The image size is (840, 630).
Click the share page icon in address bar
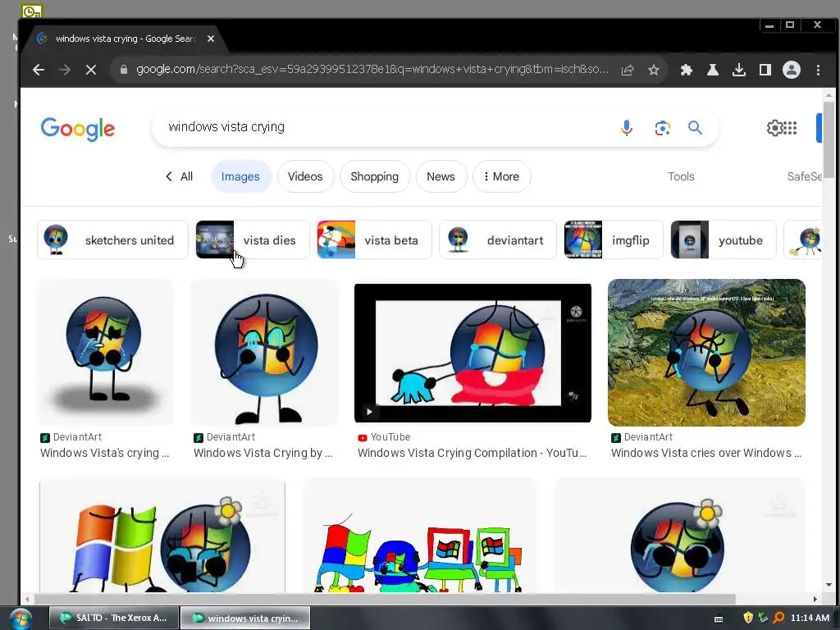pyautogui.click(x=628, y=70)
